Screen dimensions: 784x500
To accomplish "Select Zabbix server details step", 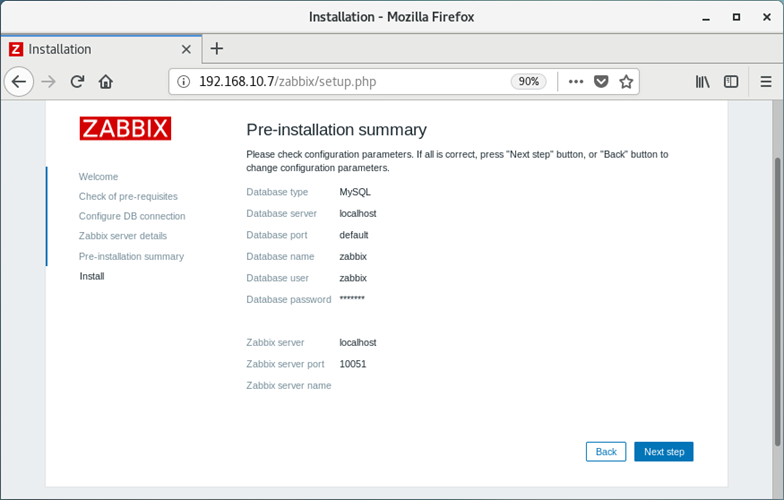I will tap(122, 236).
